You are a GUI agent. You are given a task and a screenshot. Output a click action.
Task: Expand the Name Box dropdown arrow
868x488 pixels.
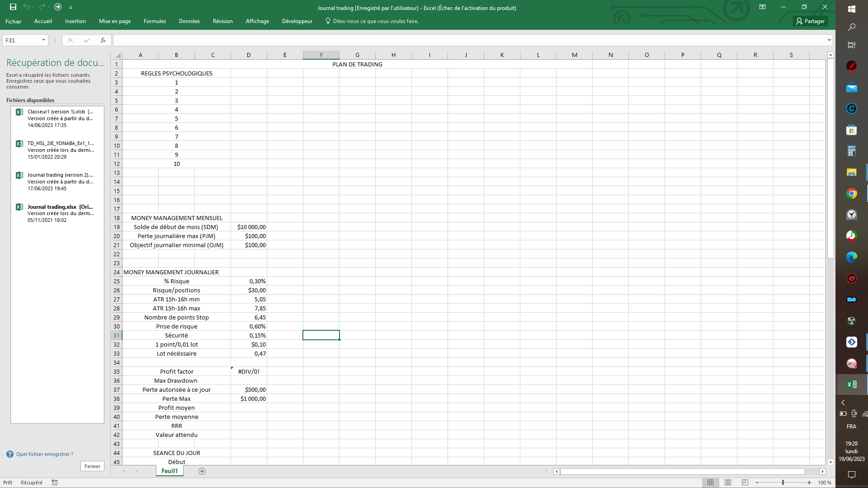coord(43,40)
